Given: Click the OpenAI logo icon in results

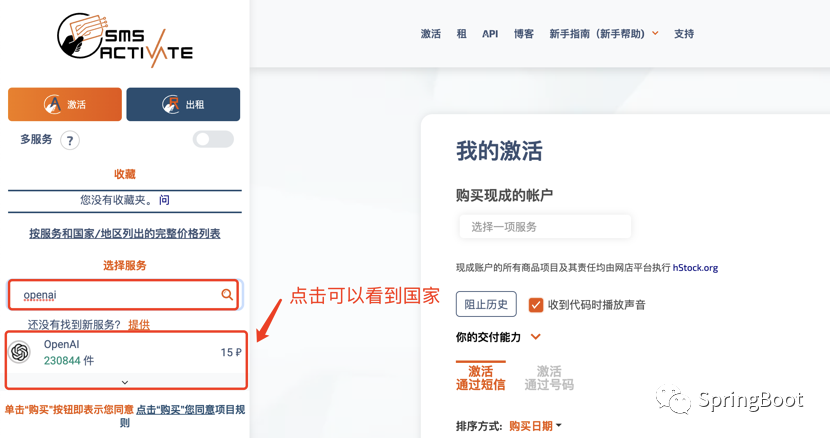Looking at the screenshot, I should [20, 352].
